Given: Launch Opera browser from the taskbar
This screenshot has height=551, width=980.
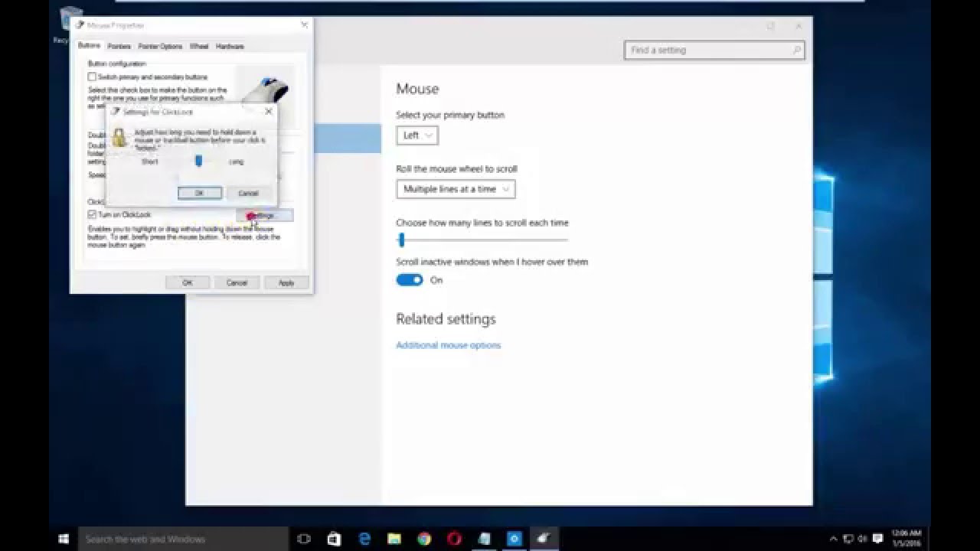Looking at the screenshot, I should [x=453, y=539].
